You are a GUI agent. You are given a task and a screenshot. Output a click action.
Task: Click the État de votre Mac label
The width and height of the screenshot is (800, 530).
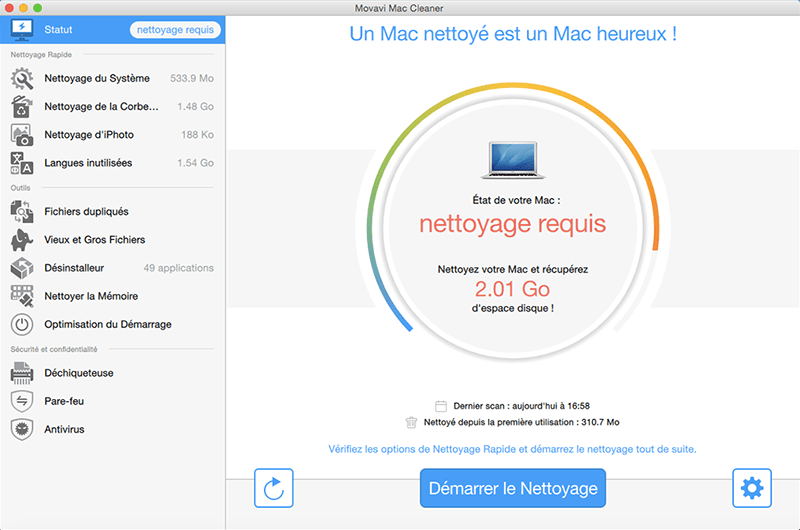[x=516, y=200]
